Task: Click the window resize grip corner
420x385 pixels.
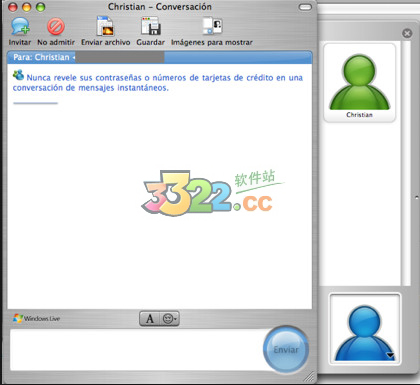Action: coord(309,377)
